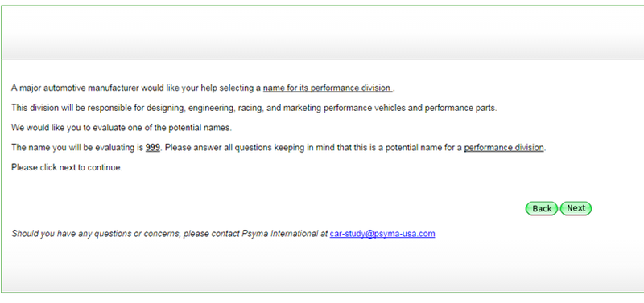Screen dimensions: 644x303
Task: Click underlined 'performance division' in fourth paragraph
Action: click(504, 148)
